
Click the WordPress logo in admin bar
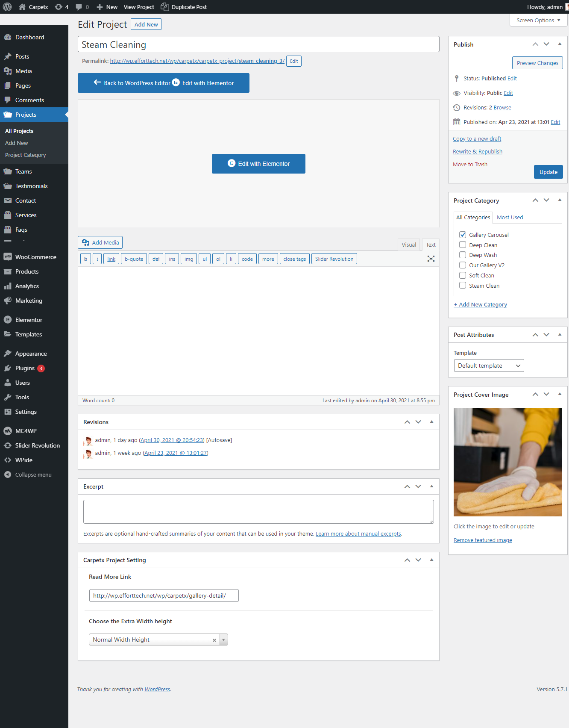7,7
